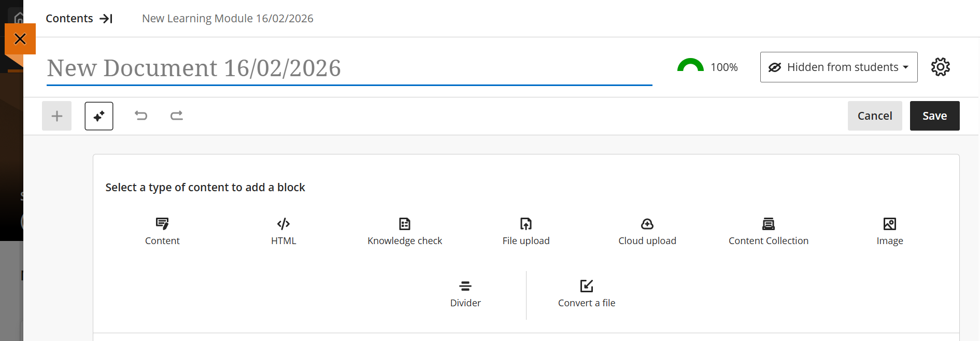Cancel document editing
Image resolution: width=980 pixels, height=341 pixels.
tap(875, 116)
